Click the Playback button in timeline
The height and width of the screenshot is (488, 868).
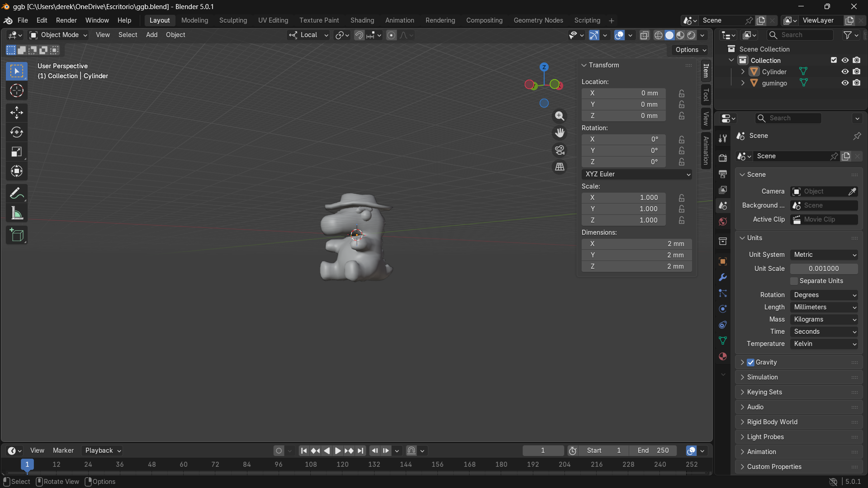[103, 450]
